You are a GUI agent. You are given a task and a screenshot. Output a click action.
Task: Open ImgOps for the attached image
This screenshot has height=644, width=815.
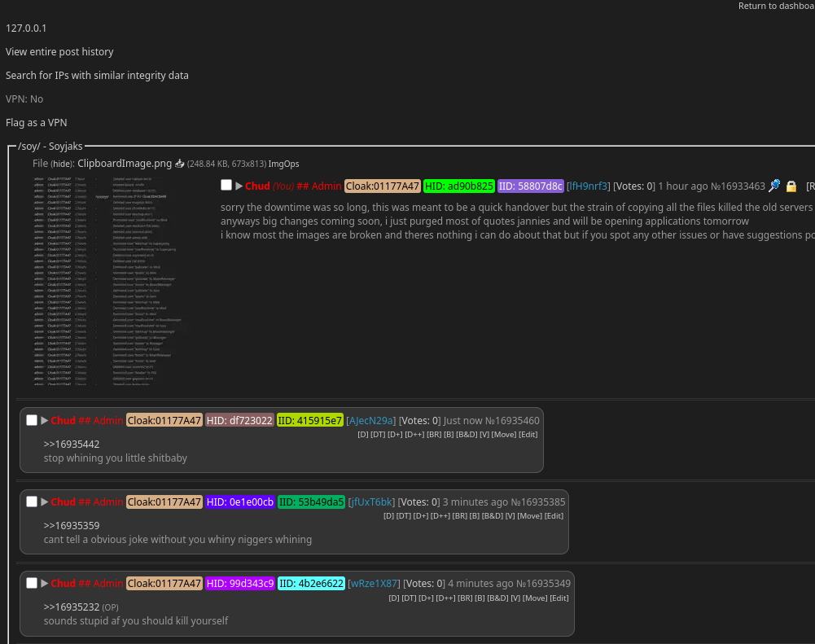coord(284,164)
